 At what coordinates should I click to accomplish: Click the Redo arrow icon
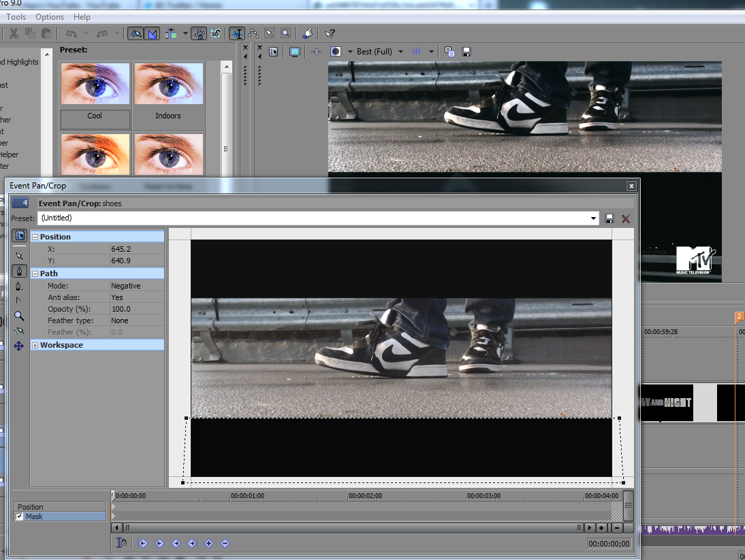point(102,33)
